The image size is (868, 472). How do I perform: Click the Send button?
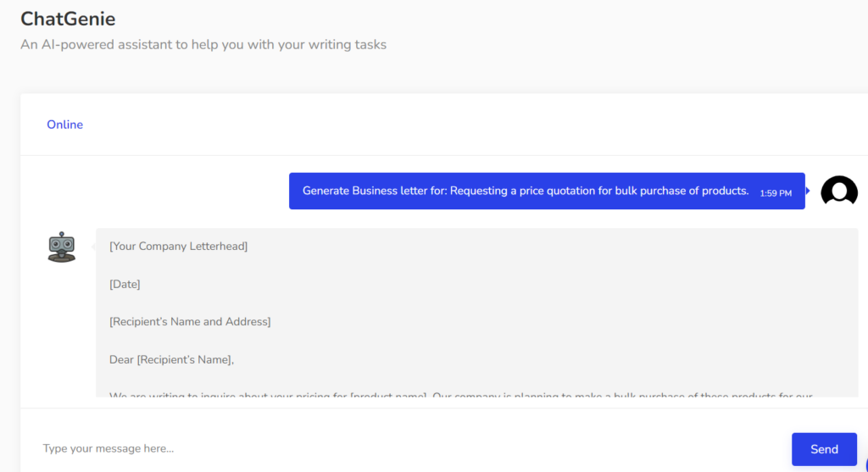coord(824,449)
